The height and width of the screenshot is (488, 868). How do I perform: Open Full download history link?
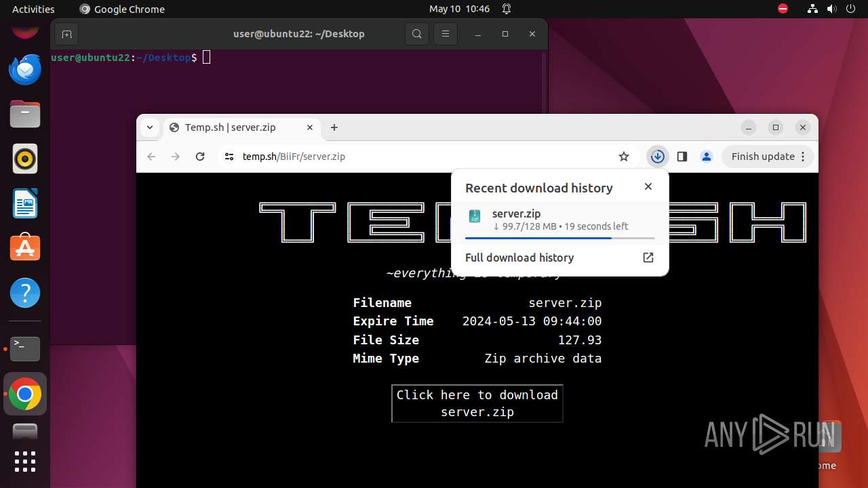pos(519,258)
